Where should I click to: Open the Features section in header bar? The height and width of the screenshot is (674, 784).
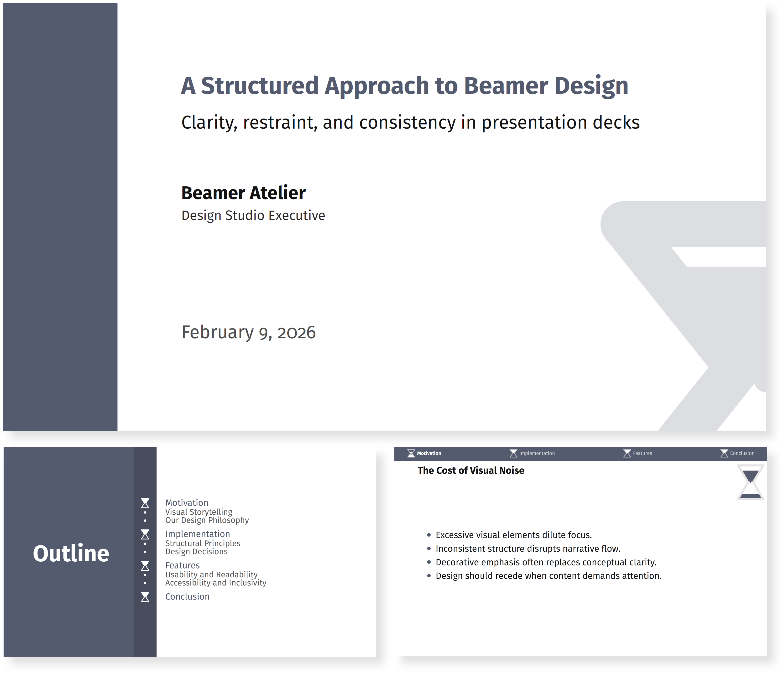tap(642, 453)
